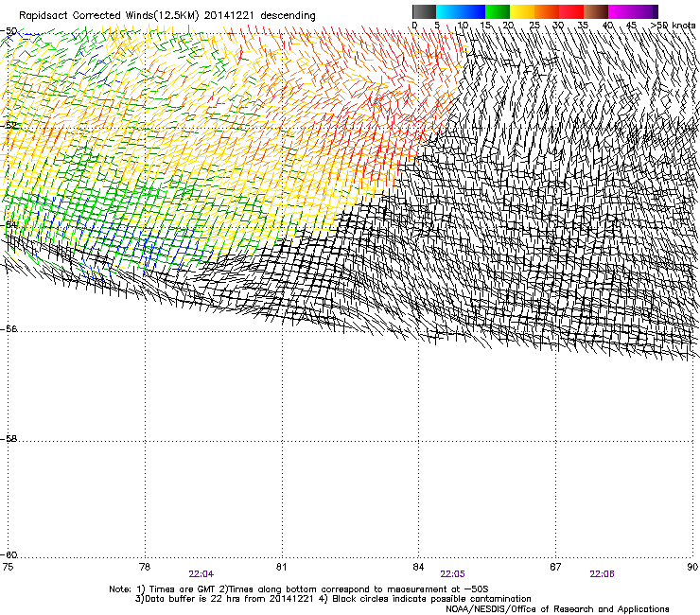Click the 22:05 pass time marker
Viewport: 700px width, 615px height.
coord(452,574)
